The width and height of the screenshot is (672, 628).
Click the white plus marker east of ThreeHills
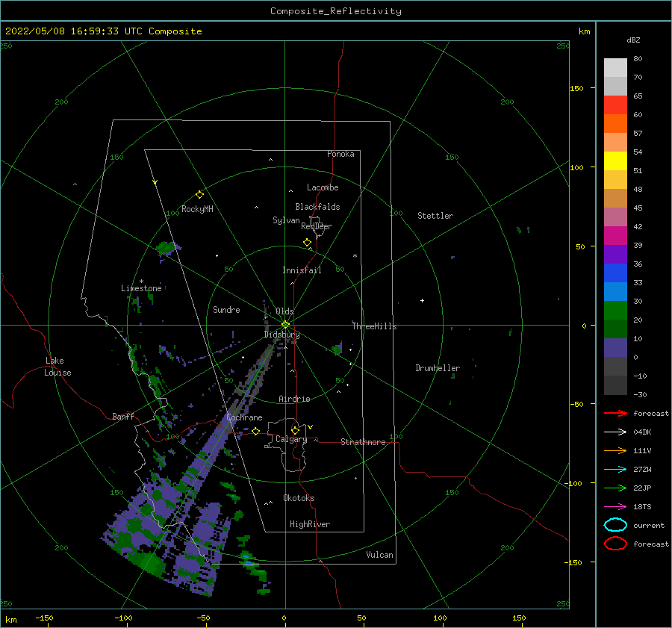click(x=422, y=300)
